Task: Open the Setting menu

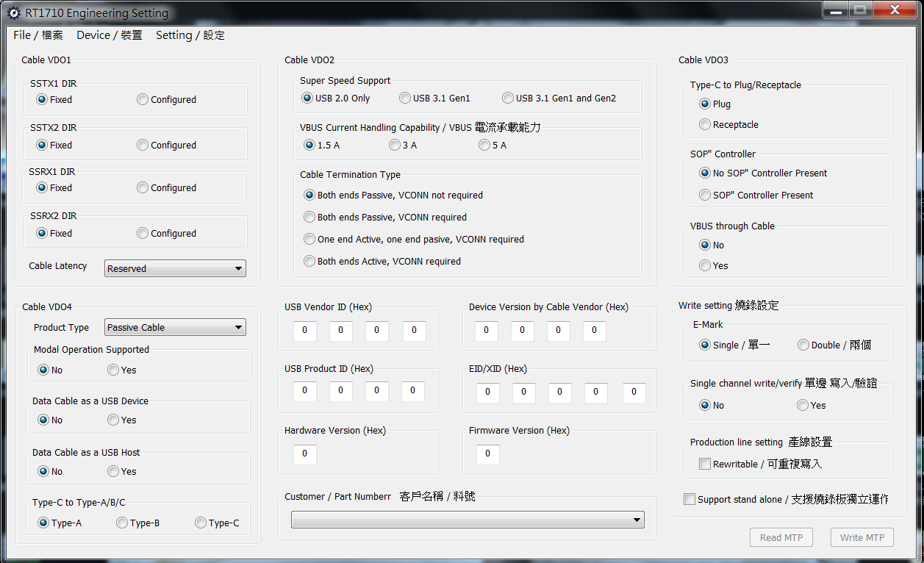Action: (190, 35)
